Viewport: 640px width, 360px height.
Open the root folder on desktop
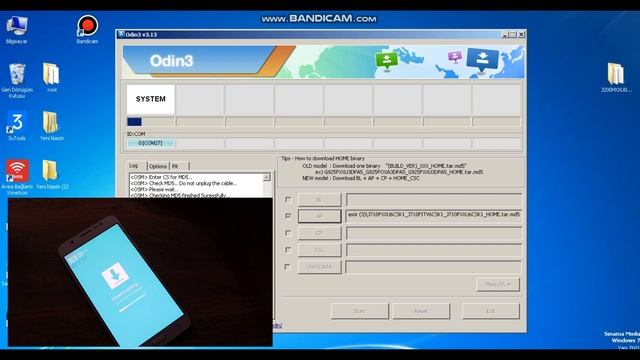click(x=51, y=77)
